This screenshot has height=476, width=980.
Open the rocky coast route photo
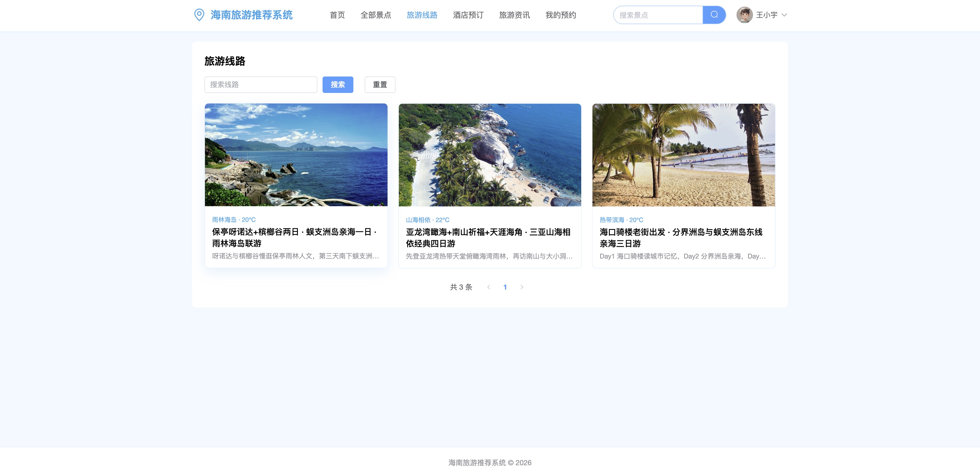pyautogui.click(x=296, y=155)
